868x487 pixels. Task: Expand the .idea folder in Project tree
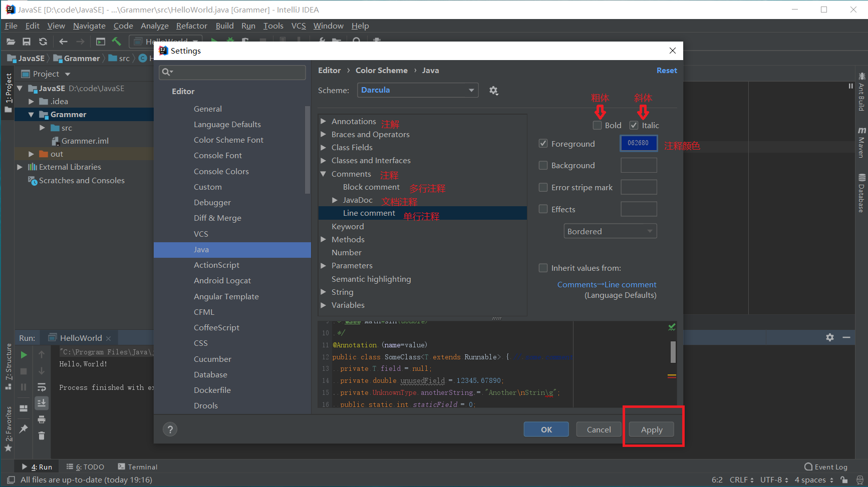point(31,102)
